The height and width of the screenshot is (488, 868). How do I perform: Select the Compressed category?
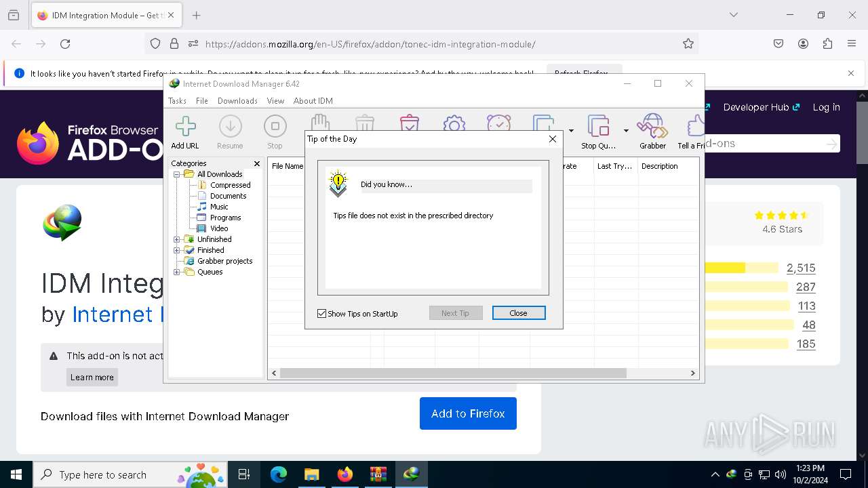pyautogui.click(x=231, y=185)
